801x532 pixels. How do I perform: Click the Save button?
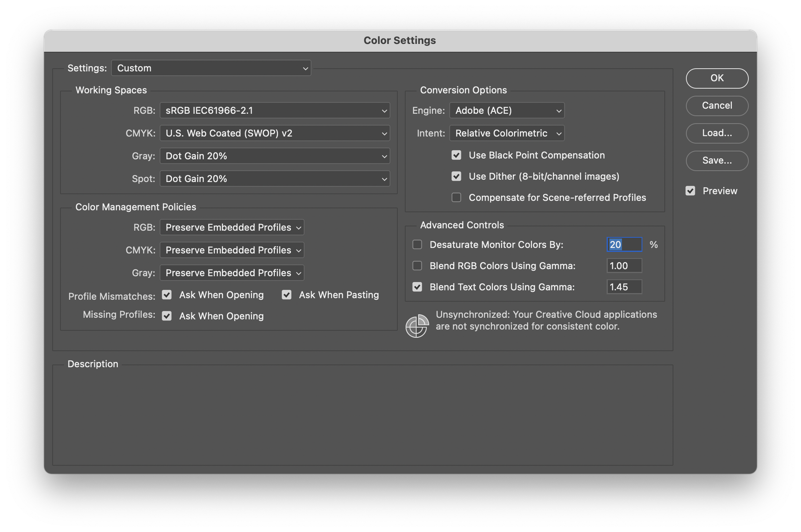(717, 161)
